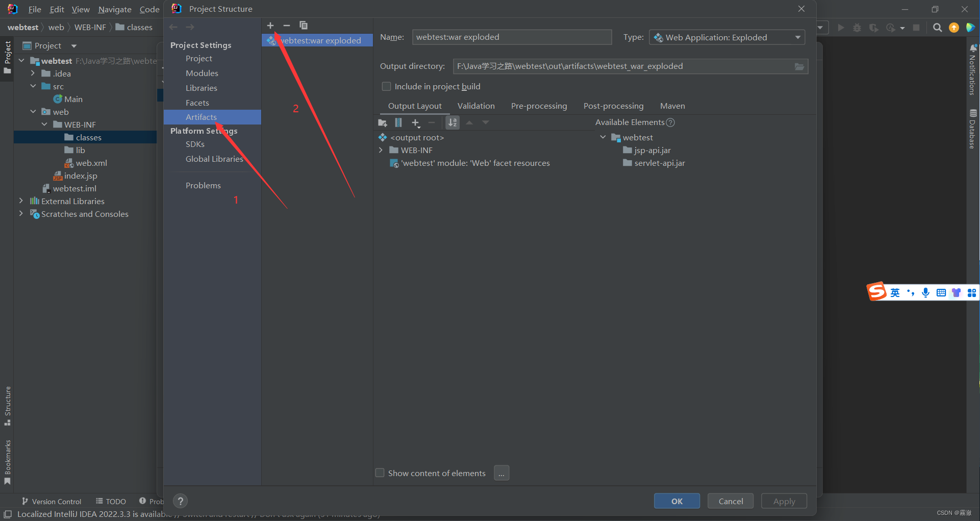Enable Include in project build
980x521 pixels.
[x=387, y=87]
